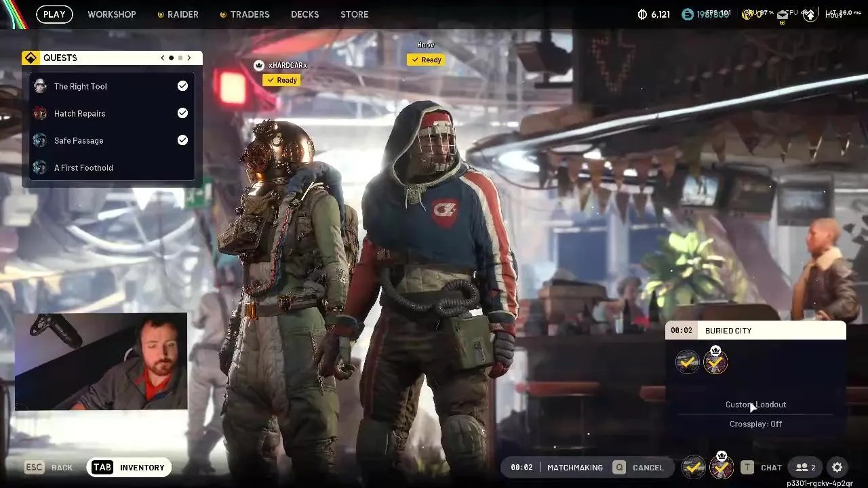Screen dimensions: 868x488
Task: Go to next quests page arrow
Action: tap(189, 58)
